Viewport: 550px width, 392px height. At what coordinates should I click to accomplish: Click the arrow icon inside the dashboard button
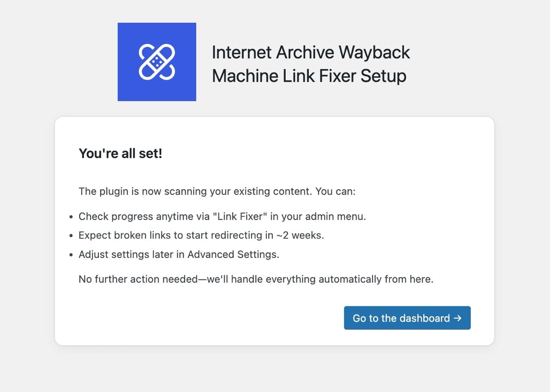click(x=457, y=318)
